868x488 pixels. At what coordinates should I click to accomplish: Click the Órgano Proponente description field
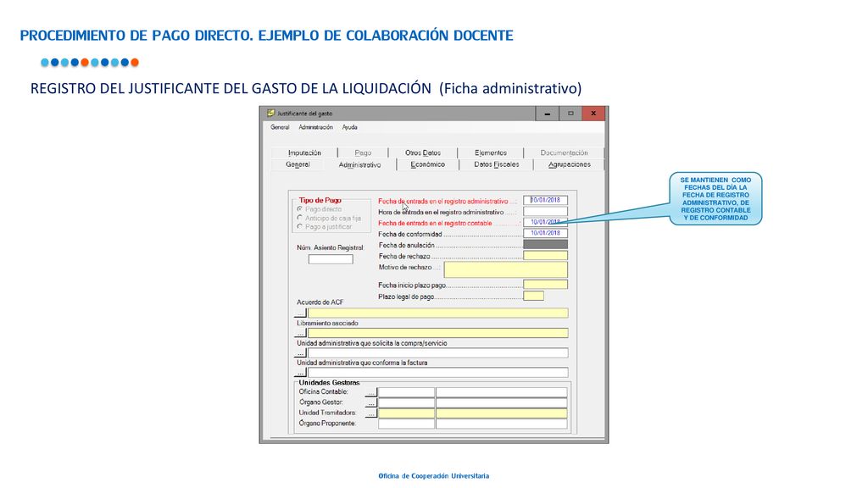point(502,424)
